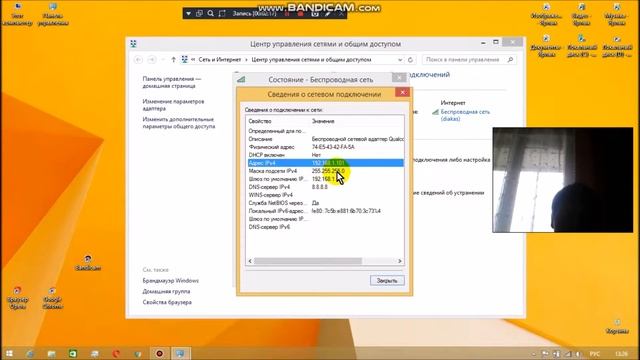Select the 'DHCP включен' row

(x=325, y=155)
